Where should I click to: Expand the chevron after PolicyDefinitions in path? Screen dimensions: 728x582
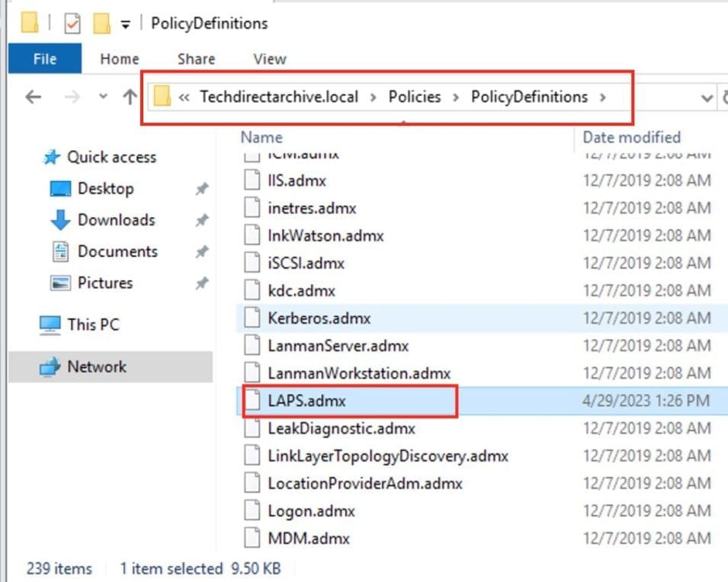[x=603, y=98]
